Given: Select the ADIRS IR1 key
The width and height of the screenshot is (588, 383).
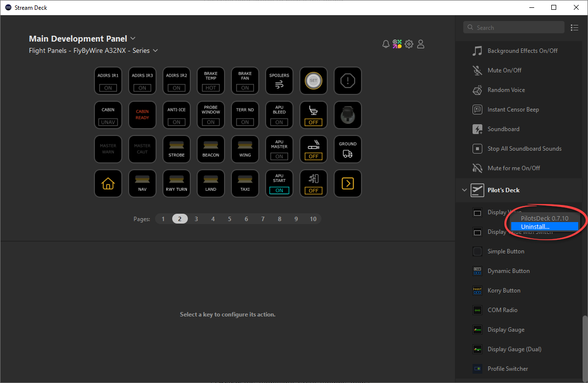Looking at the screenshot, I should tap(108, 81).
